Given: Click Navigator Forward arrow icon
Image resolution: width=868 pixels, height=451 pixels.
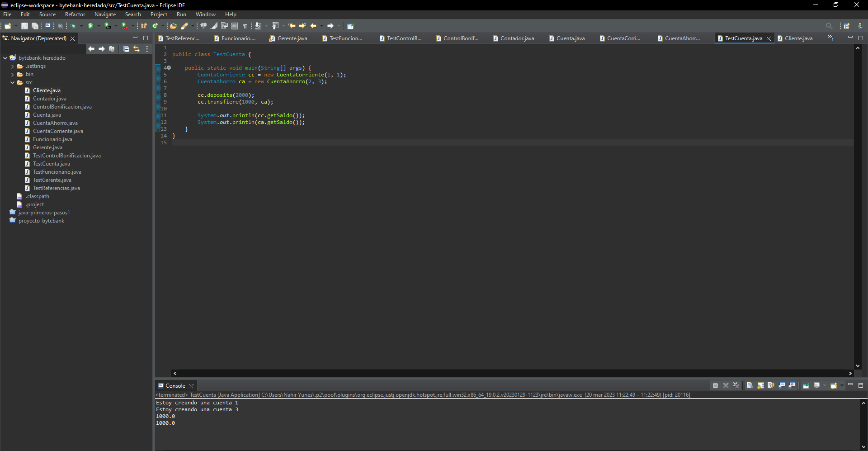Looking at the screenshot, I should 102,49.
